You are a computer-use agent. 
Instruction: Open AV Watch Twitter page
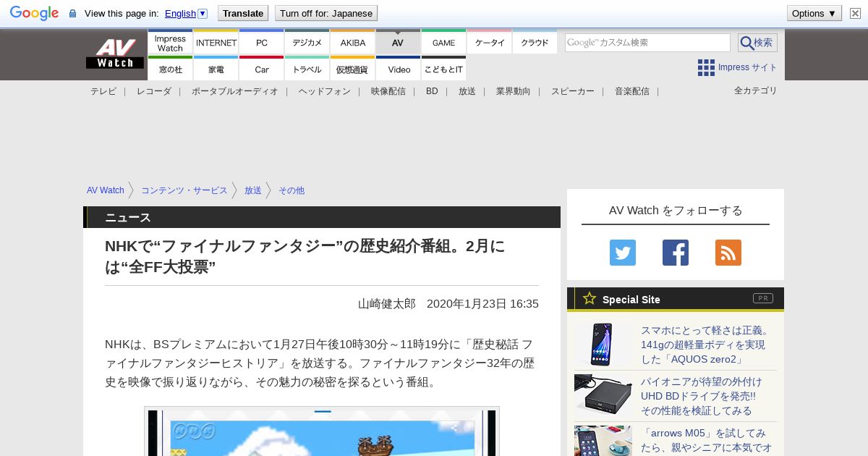coord(623,253)
